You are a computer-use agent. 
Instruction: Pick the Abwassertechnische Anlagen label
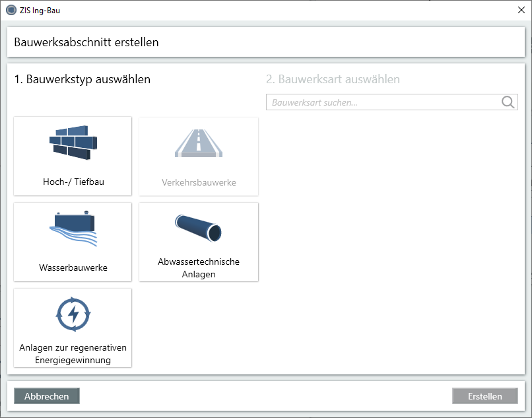[x=199, y=267]
